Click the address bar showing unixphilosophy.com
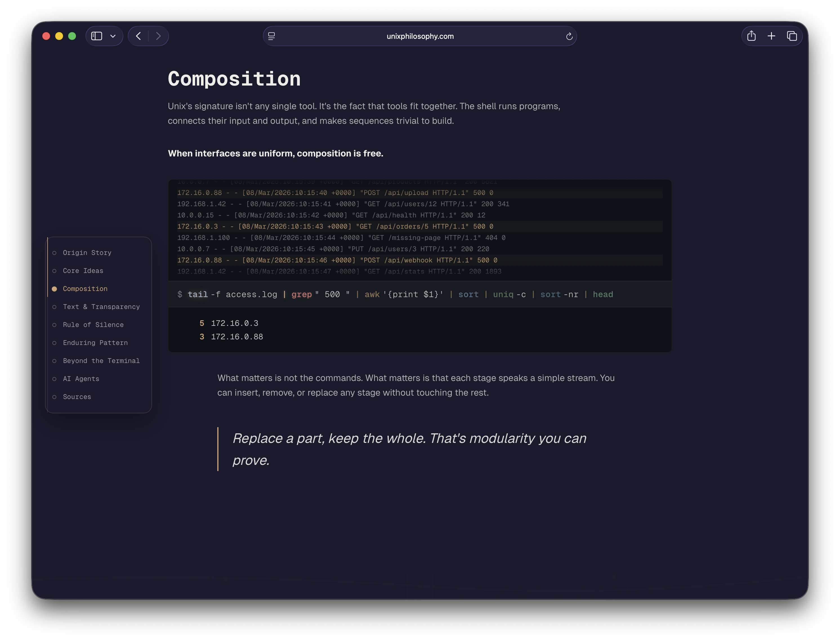 [420, 36]
